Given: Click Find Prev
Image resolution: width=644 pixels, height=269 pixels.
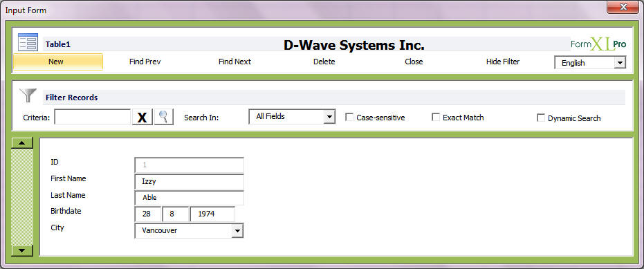Looking at the screenshot, I should pyautogui.click(x=145, y=62).
